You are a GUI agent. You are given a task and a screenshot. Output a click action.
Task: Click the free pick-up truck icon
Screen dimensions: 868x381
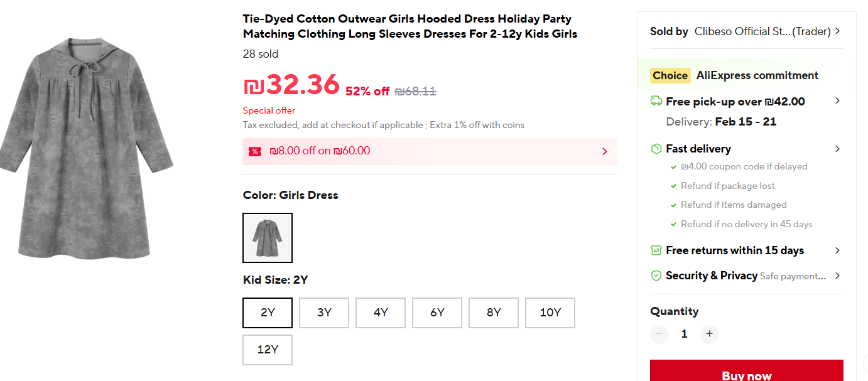[x=656, y=101]
